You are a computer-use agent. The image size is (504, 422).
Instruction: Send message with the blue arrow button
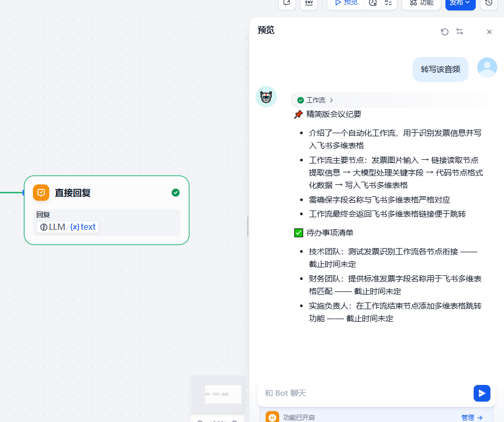(482, 393)
